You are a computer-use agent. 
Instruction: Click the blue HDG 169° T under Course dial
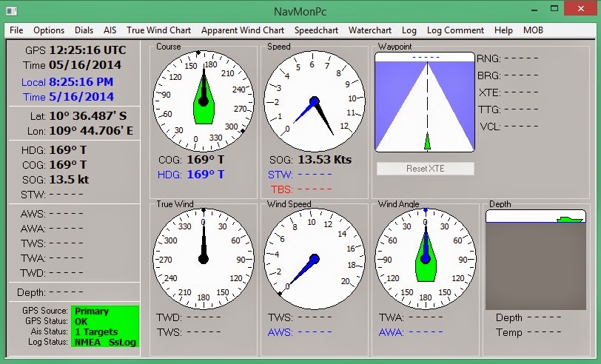pos(205,175)
